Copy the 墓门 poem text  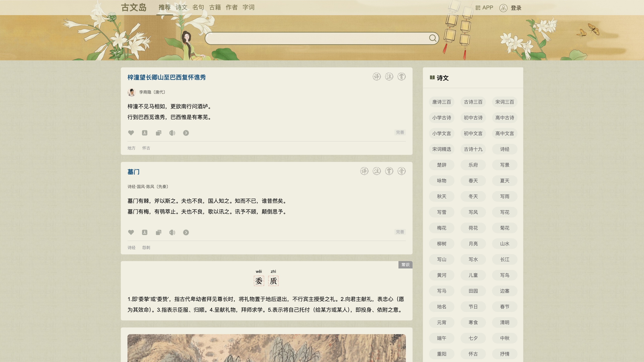tap(158, 232)
